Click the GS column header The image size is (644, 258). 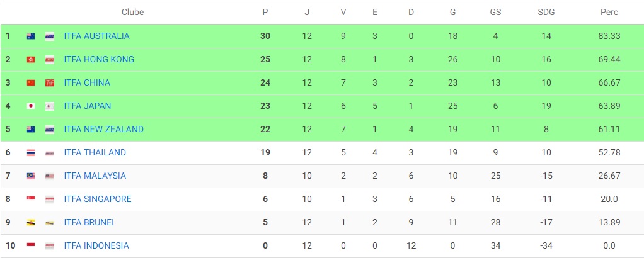coord(496,13)
